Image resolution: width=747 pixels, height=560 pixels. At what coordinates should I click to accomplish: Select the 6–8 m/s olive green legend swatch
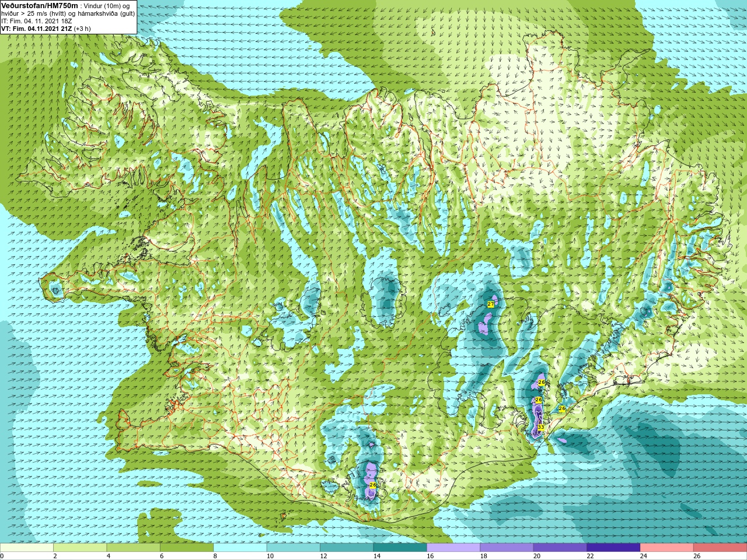[187, 548]
